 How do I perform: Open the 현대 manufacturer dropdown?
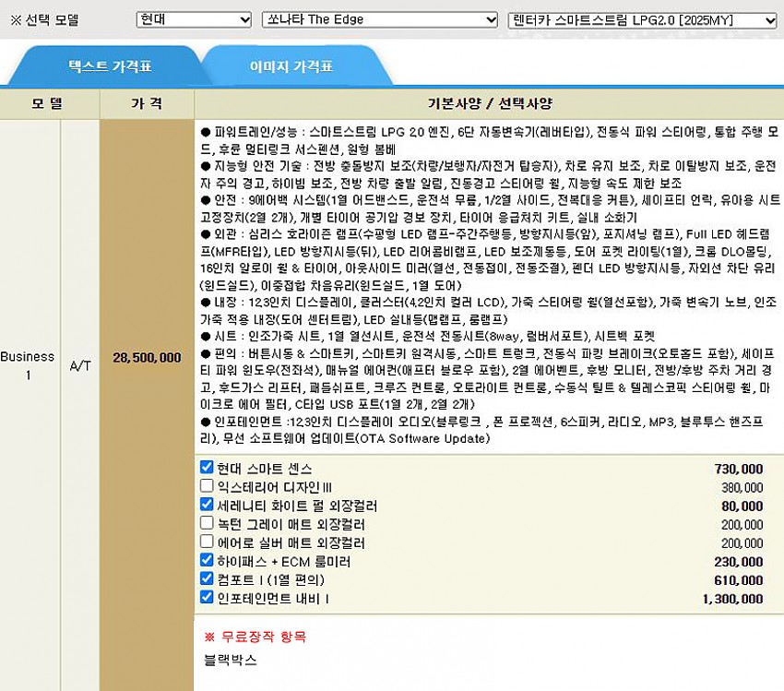click(193, 19)
